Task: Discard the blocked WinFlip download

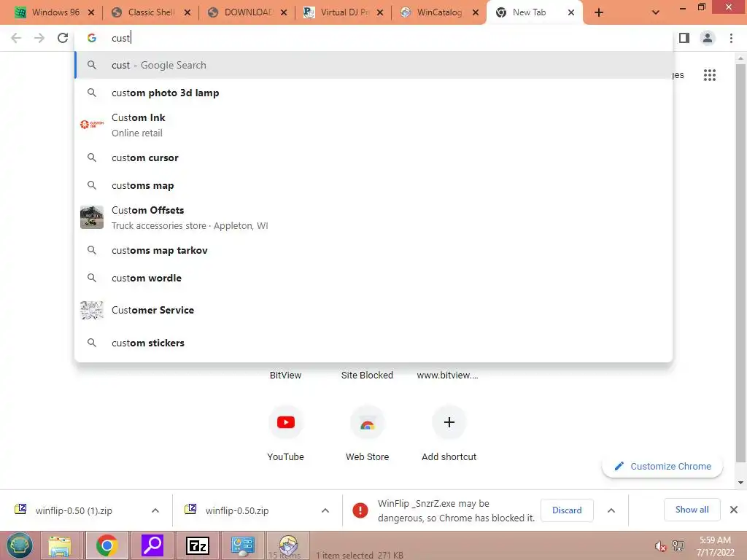Action: 567,510
